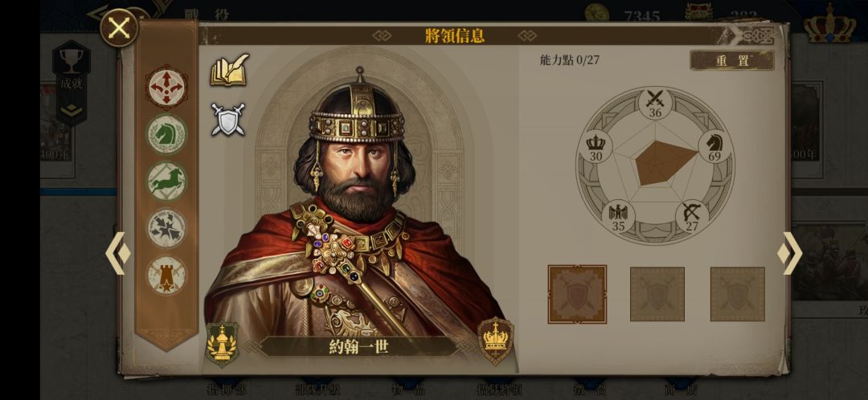Select the red four-arrows skill badge

[166, 87]
